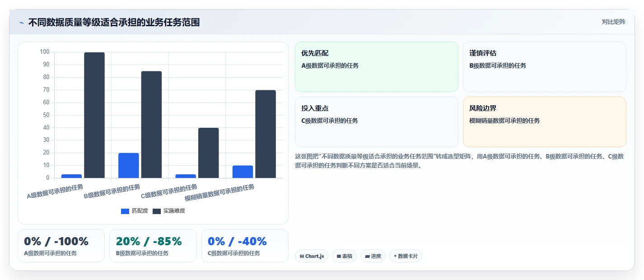Open the 谨慎评估 card

(x=545, y=67)
